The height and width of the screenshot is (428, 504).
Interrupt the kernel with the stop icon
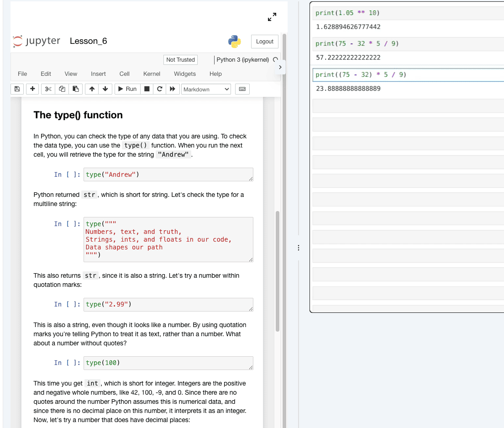(147, 89)
